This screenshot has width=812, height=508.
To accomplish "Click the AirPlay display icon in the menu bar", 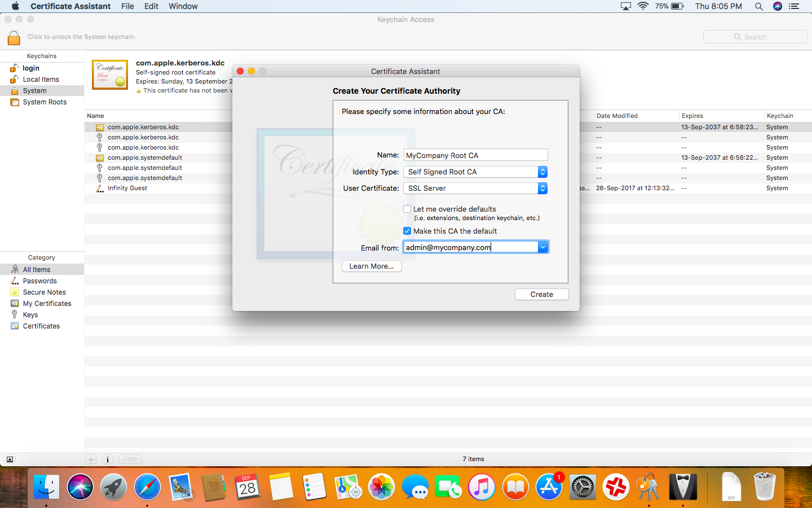I will [625, 6].
